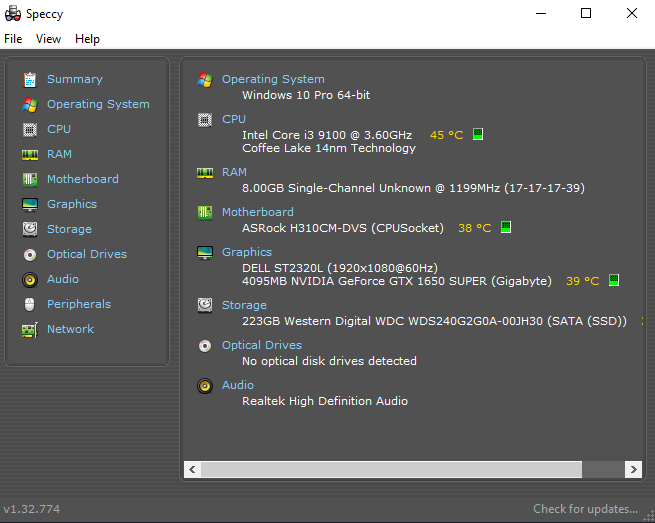Click the 38 °C motherboard temperature value
Viewport: 655px width, 523px height.
475,228
